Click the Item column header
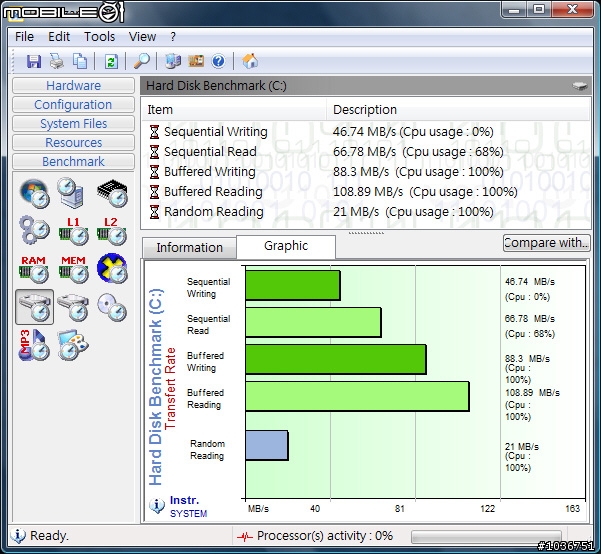The height and width of the screenshot is (554, 601). [234, 110]
